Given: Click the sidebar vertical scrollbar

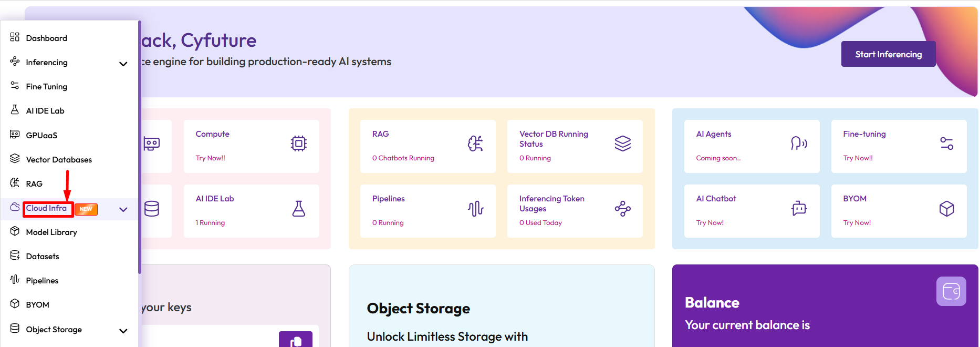Looking at the screenshot, I should (x=140, y=147).
